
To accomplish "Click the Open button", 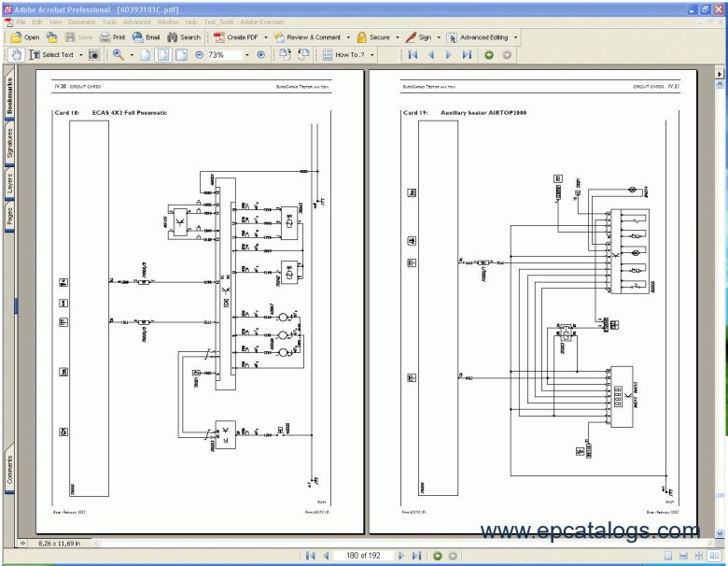I will [x=25, y=37].
